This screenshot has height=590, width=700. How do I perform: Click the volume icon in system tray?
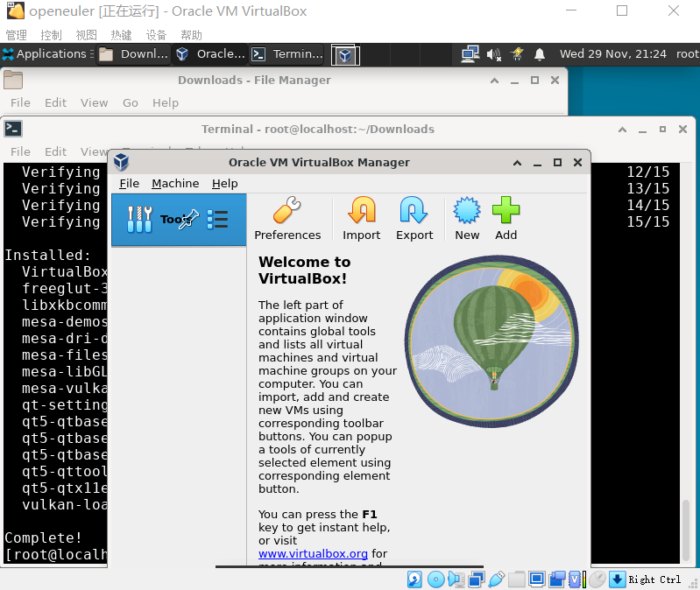494,54
